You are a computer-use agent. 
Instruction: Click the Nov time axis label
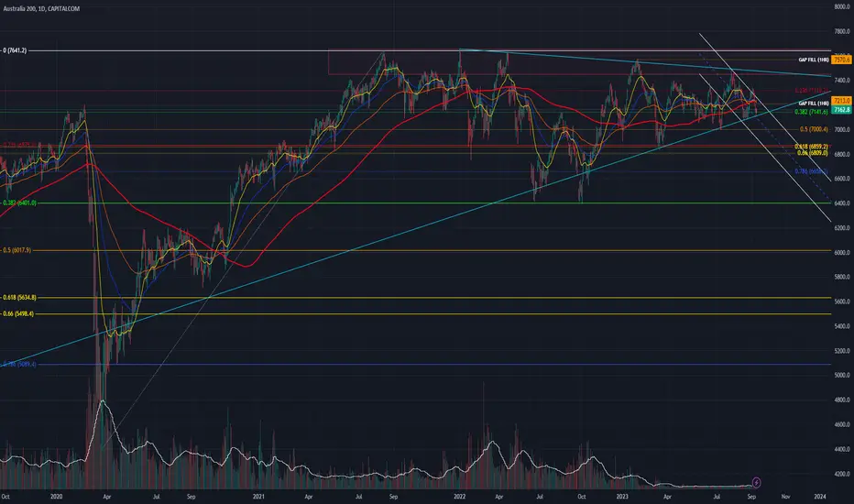(x=785, y=497)
